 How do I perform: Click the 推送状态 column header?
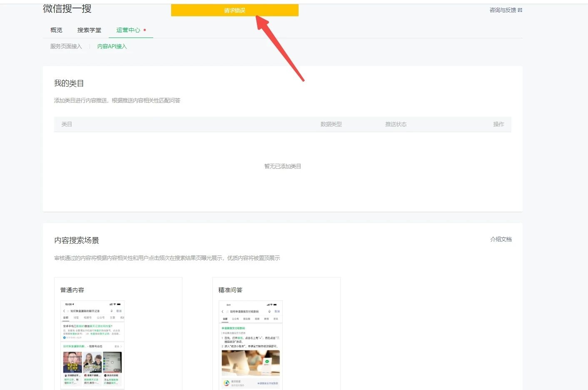[396, 124]
